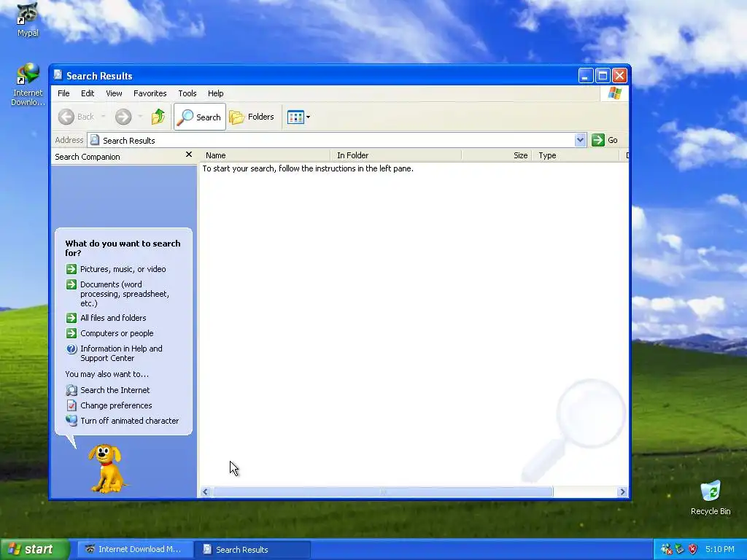Open Information in Help and Support Center

(121, 354)
